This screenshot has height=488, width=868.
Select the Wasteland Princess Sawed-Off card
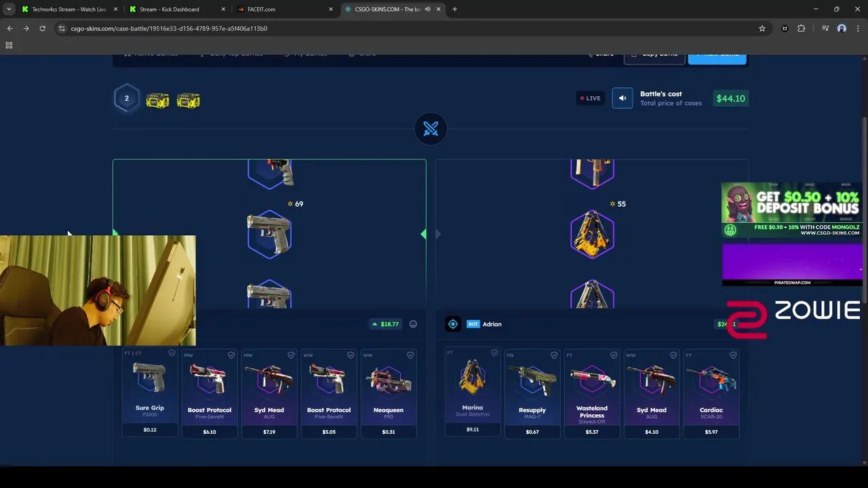point(591,393)
